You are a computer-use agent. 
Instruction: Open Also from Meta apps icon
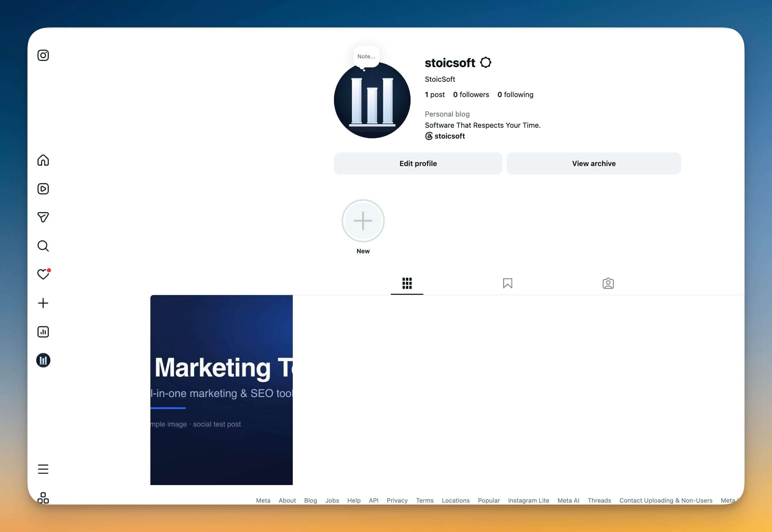click(x=43, y=498)
